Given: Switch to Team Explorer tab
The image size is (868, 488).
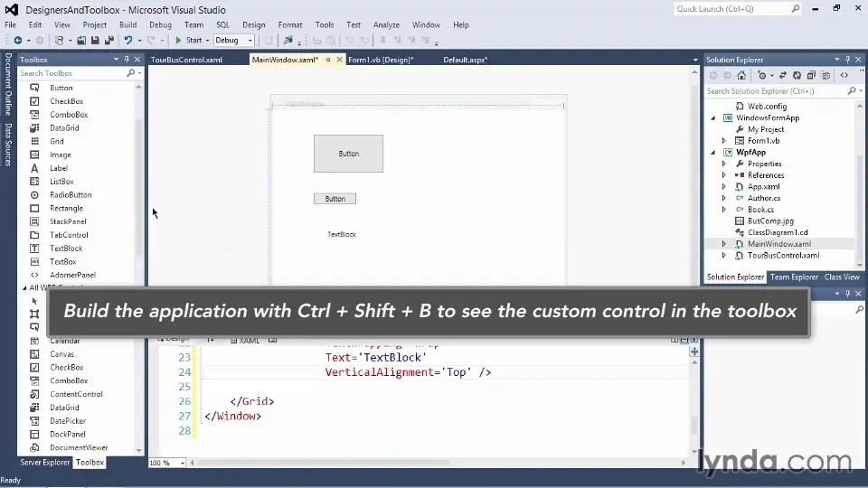Looking at the screenshot, I should tap(793, 277).
